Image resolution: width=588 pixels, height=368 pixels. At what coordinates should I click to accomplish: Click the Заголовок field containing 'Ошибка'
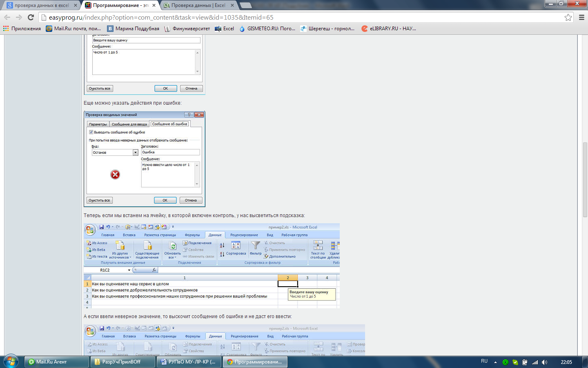point(170,152)
